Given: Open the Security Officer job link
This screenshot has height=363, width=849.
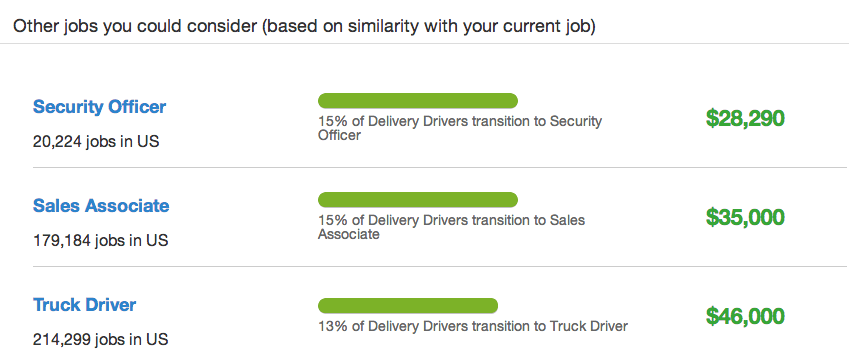Looking at the screenshot, I should coord(99,107).
